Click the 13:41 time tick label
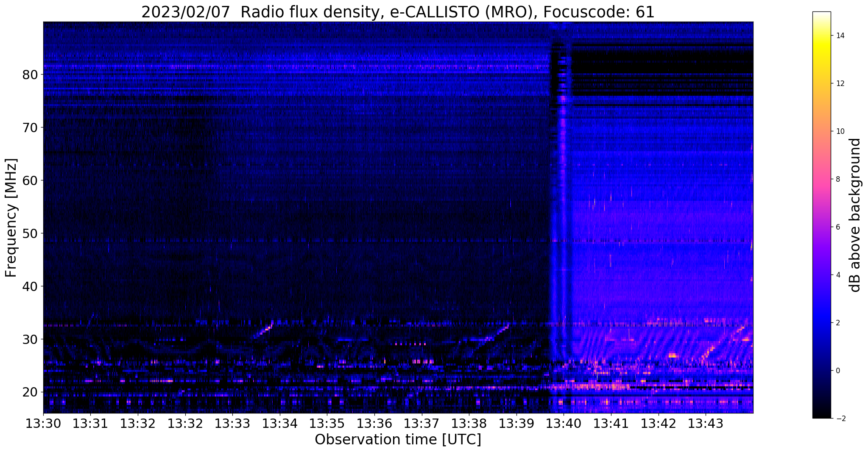 (611, 423)
